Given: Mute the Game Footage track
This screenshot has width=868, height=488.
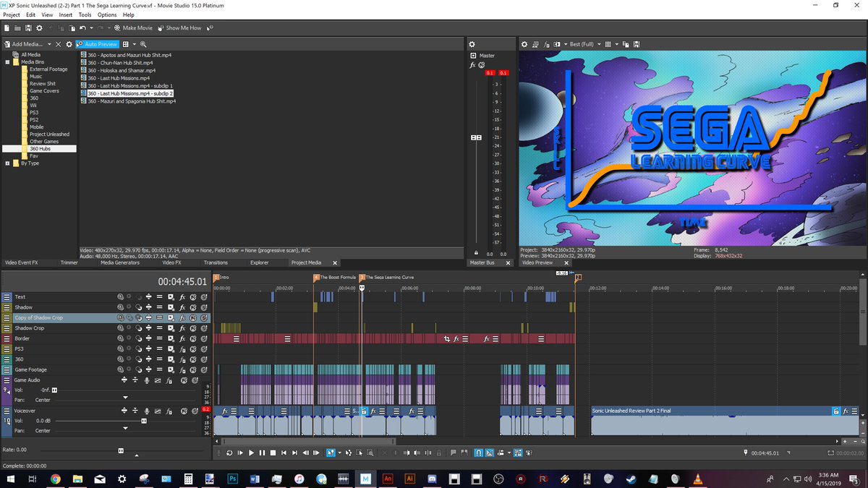Looking at the screenshot, I should 193,369.
